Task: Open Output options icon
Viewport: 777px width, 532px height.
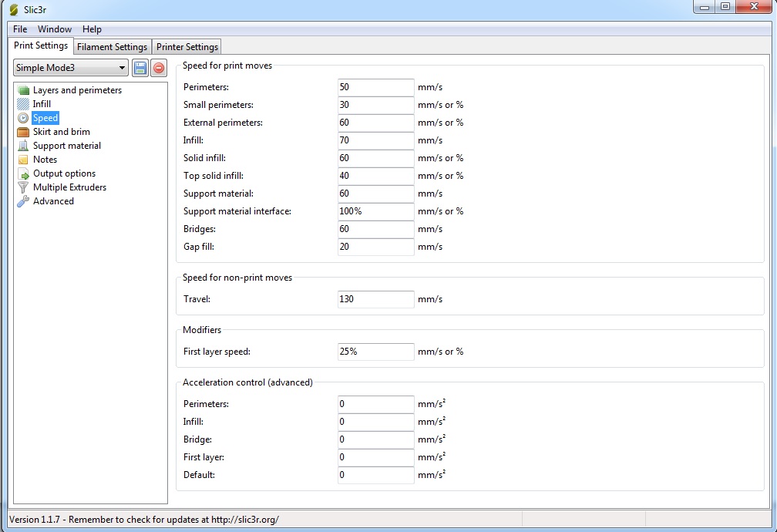Action: [23, 173]
